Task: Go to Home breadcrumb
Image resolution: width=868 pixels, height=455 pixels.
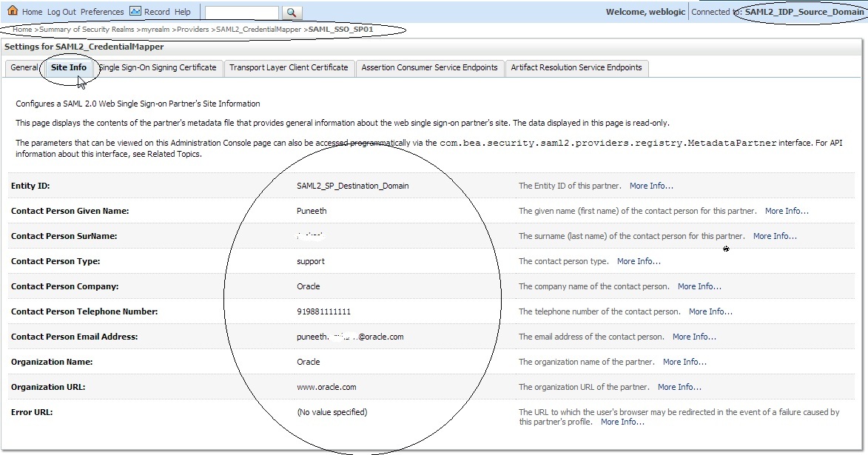Action: pyautogui.click(x=22, y=30)
